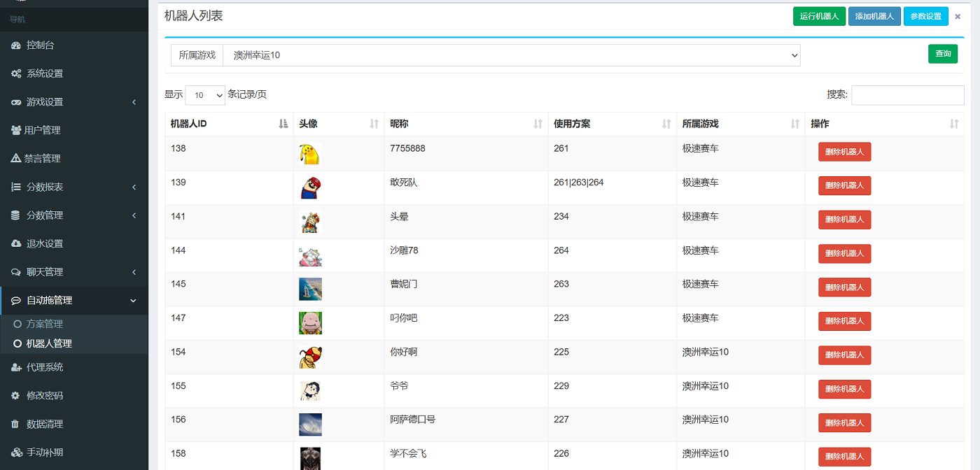
Task: Click the 禁言管理 warning icon
Action: 16,159
